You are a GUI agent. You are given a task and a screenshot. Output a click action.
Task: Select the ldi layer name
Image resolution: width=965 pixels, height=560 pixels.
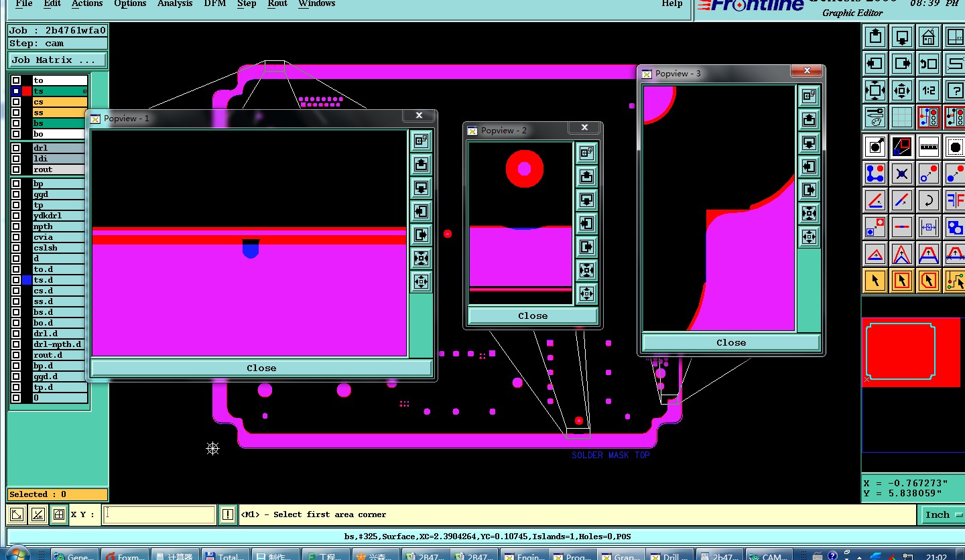pyautogui.click(x=60, y=159)
